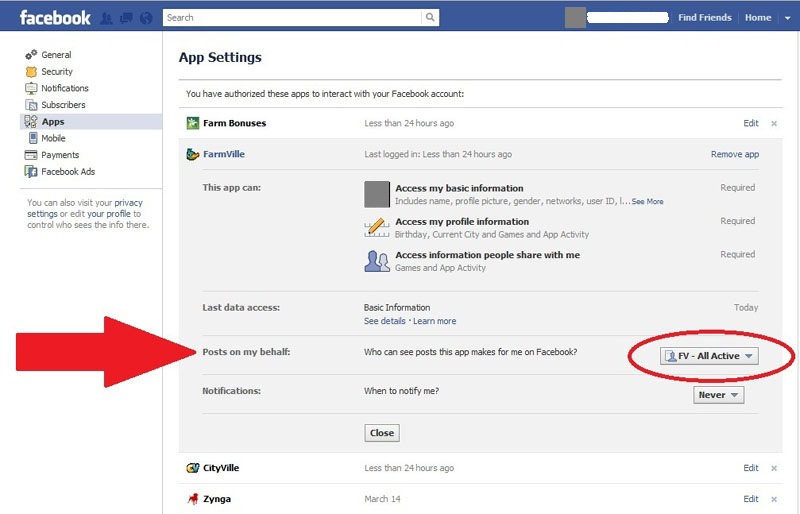Image resolution: width=800 pixels, height=514 pixels.
Task: Remove CityVille with its x icon
Action: point(774,468)
